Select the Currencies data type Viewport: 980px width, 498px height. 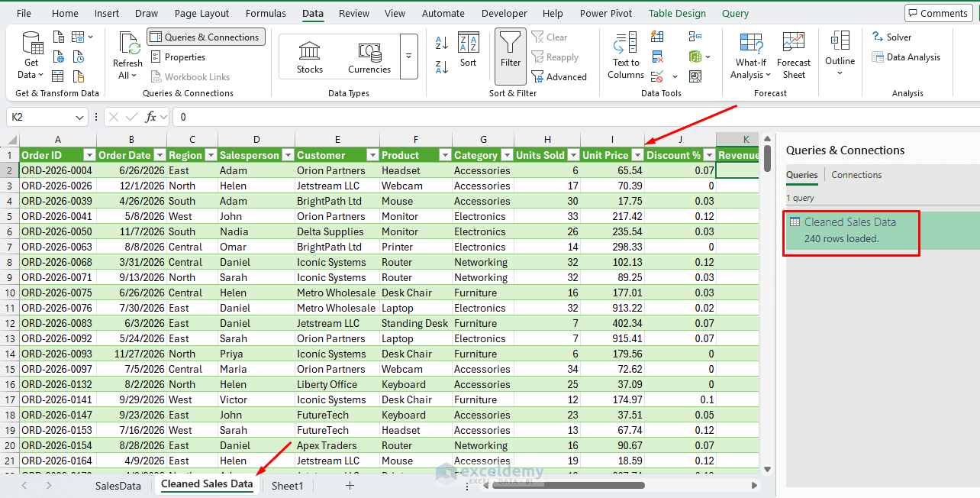369,57
